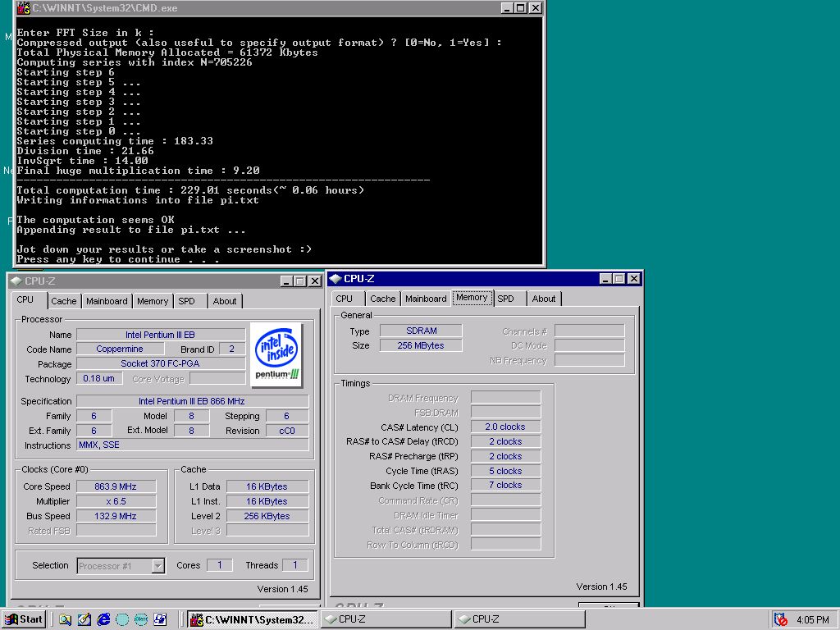Click the Cycle Time (tRAS) value '5 clocks'
Viewport: 840px width, 630px height.
505,471
